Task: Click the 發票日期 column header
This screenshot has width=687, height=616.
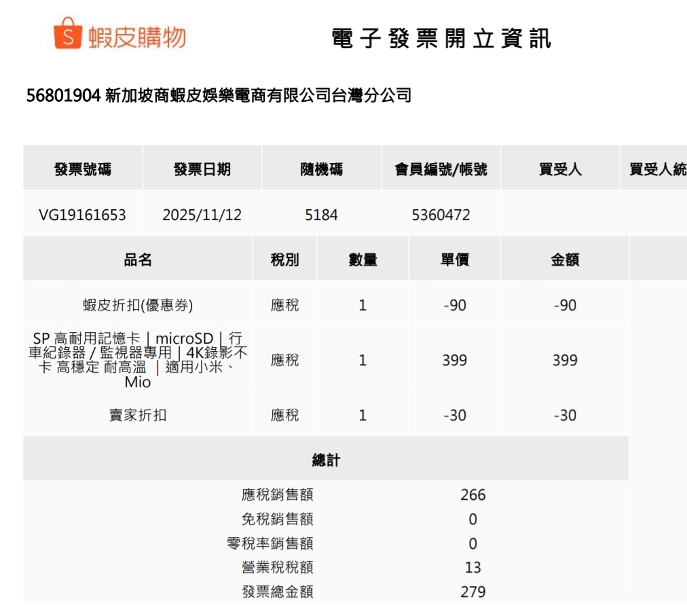Action: pyautogui.click(x=202, y=169)
